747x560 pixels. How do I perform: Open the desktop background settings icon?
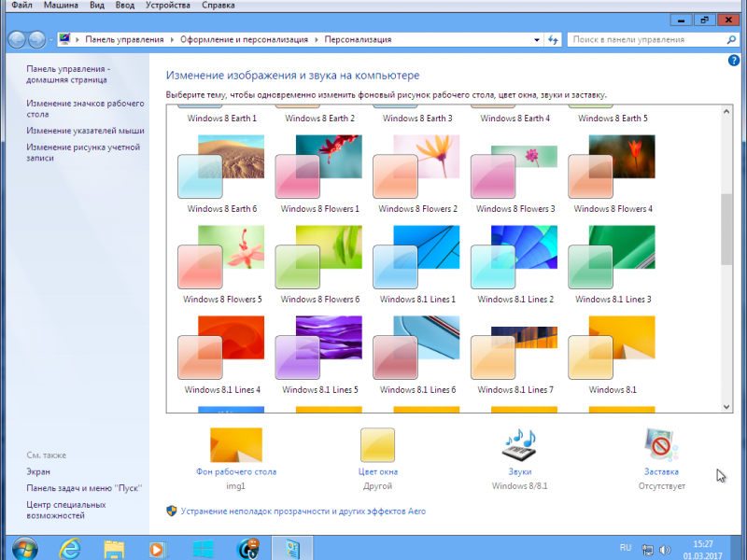236,445
